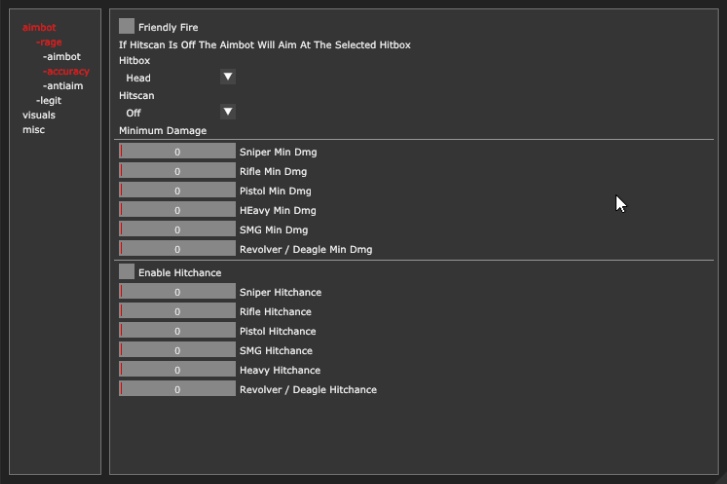Adjust the Sniper Min Dmg slider
727x484 pixels.
point(177,151)
